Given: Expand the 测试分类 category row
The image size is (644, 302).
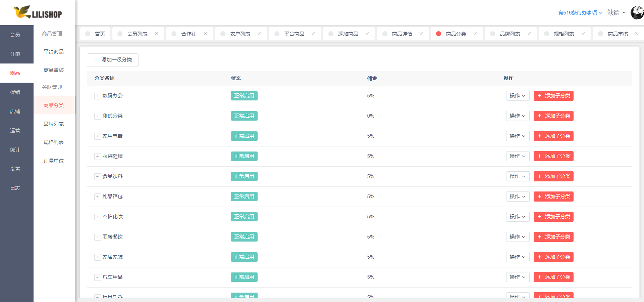Looking at the screenshot, I should 97,116.
